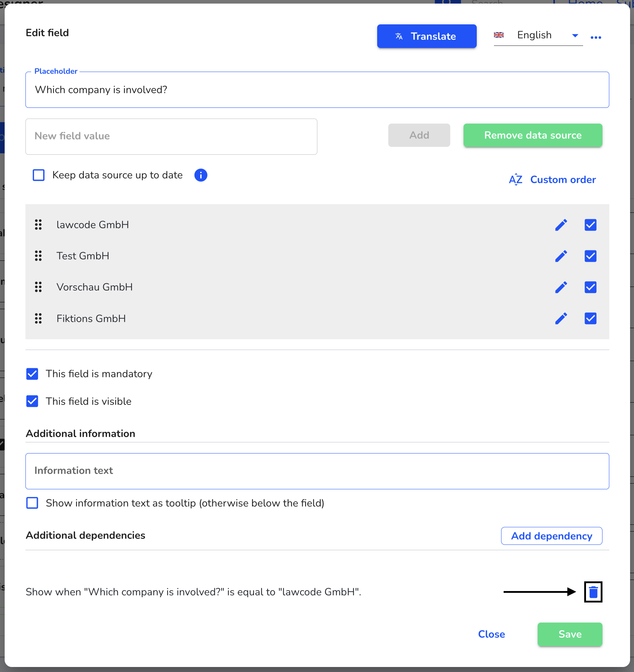Screen dimensions: 634x672
Task: Uncheck This field is mandatory
Action: 32,374
